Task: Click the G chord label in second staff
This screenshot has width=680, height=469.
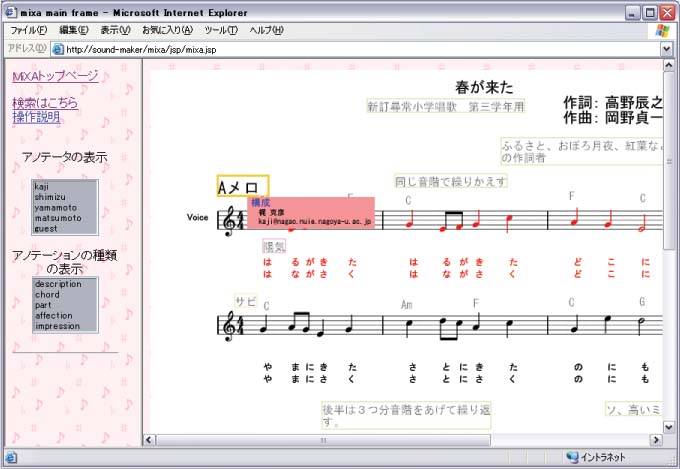Action: click(x=642, y=302)
